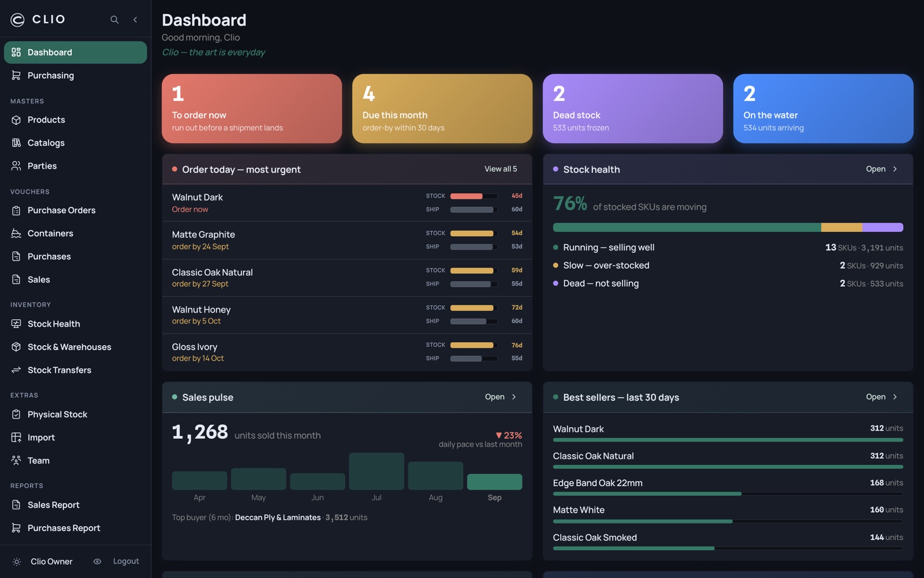The height and width of the screenshot is (578, 924).
Task: Click the Clio logo icon
Action: (17, 20)
